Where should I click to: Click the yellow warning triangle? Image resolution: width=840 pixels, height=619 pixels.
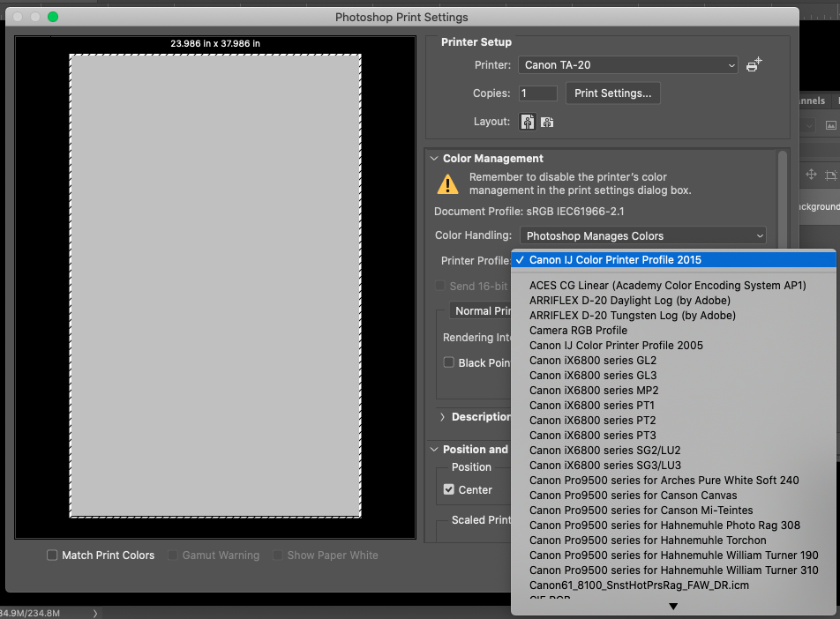(446, 184)
